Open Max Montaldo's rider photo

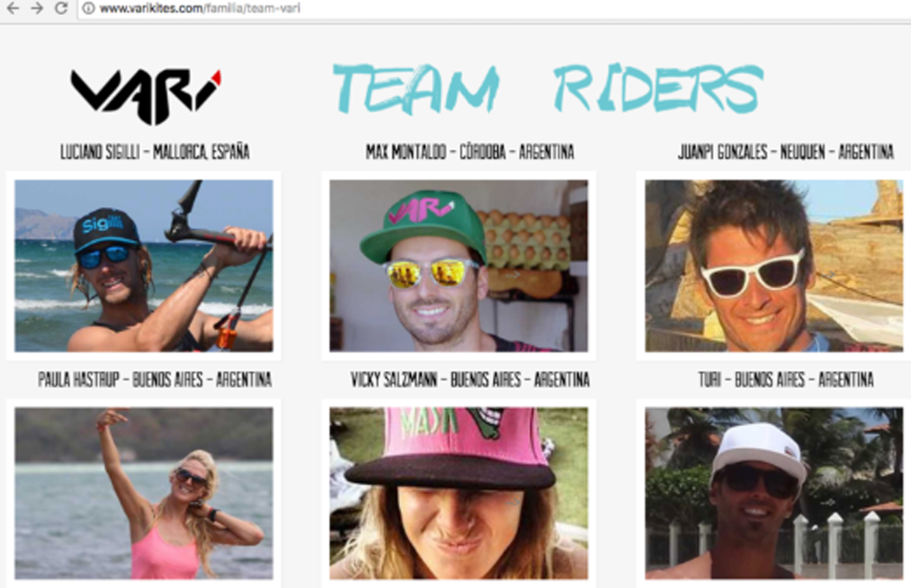459,265
